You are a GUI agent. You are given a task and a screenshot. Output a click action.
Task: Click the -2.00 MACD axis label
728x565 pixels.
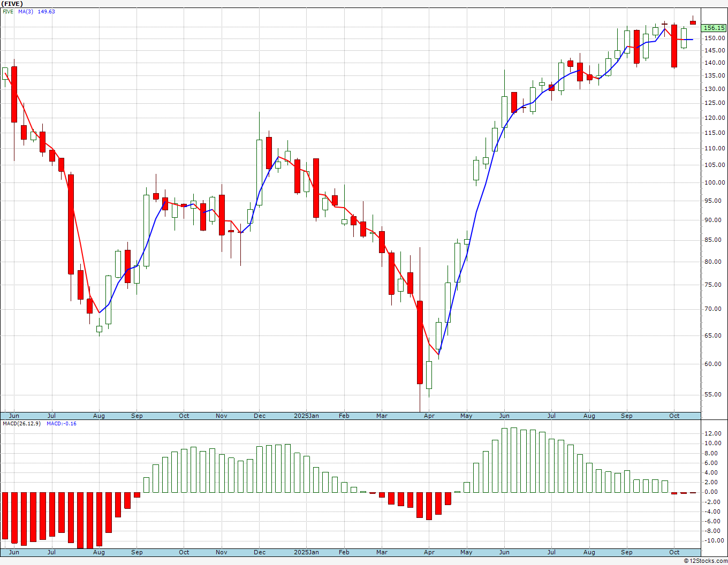714,502
